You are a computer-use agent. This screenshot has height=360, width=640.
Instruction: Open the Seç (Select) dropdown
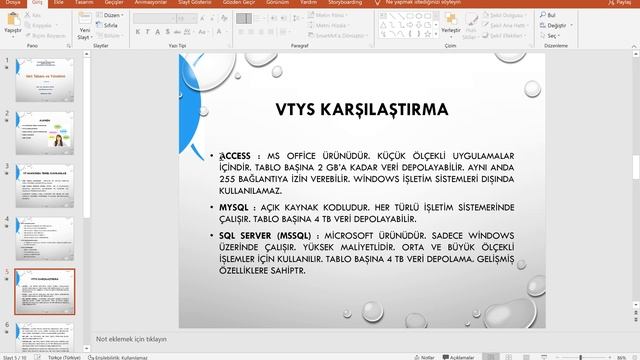pos(551,36)
